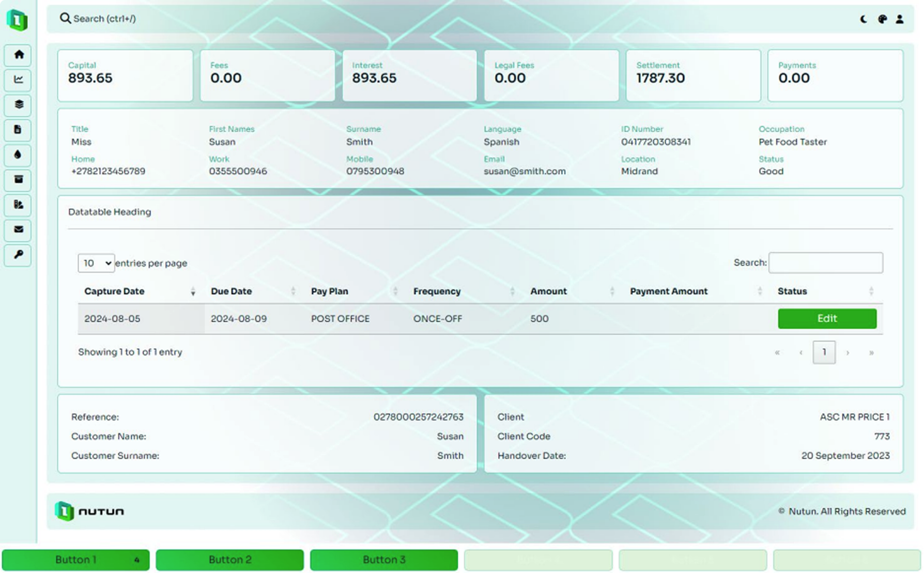The height and width of the screenshot is (573, 924).
Task: Open the Home icon in the sidebar
Action: [x=19, y=55]
